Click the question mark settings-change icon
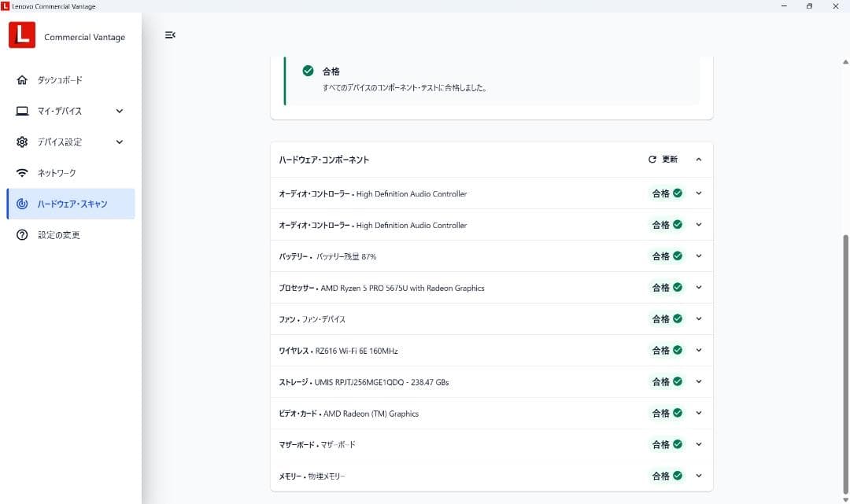 tap(22, 235)
